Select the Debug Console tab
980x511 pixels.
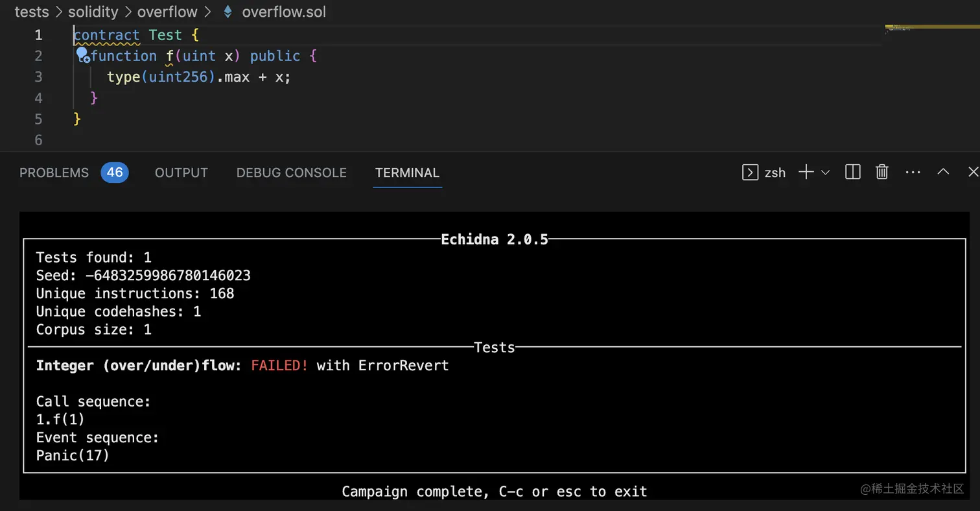tap(292, 172)
